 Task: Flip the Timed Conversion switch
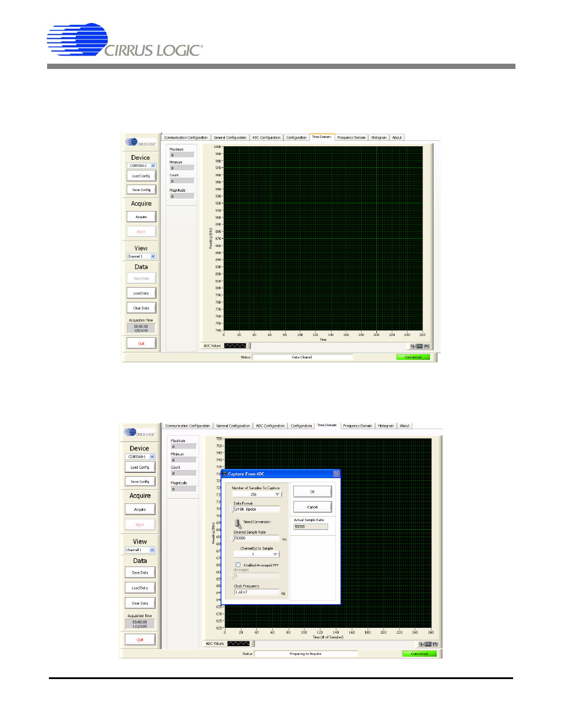[x=237, y=523]
